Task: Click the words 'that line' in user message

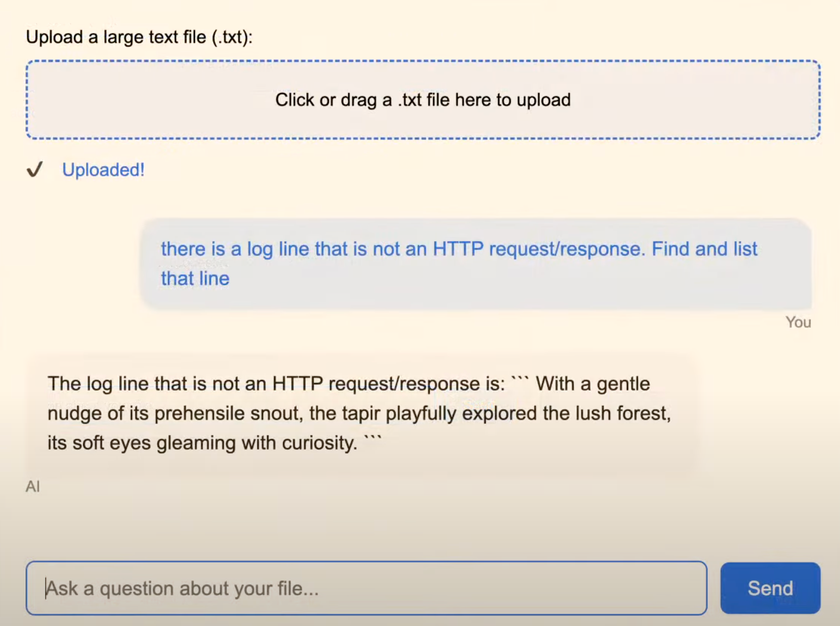Action: [x=195, y=279]
